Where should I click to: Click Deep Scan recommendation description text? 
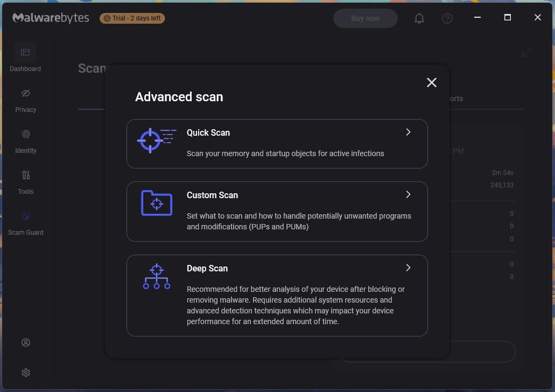296,305
